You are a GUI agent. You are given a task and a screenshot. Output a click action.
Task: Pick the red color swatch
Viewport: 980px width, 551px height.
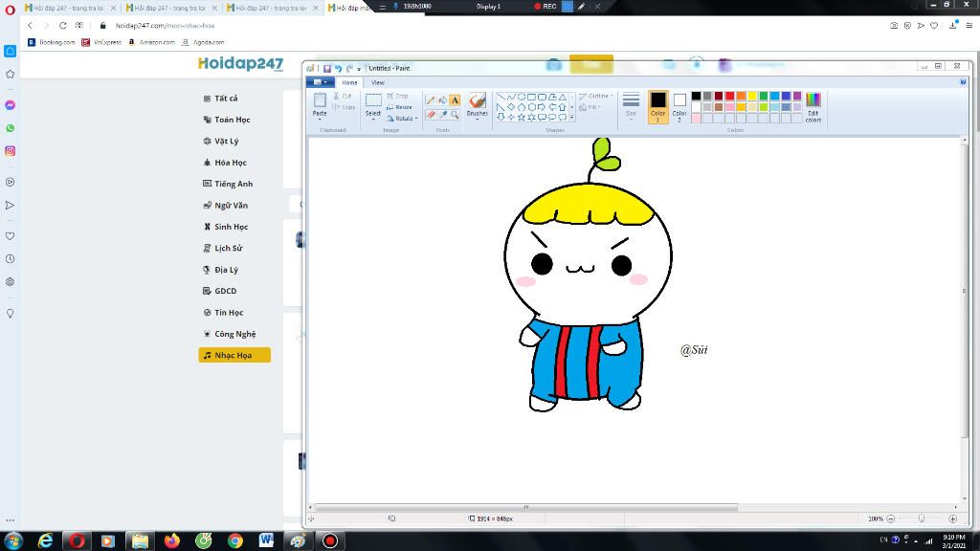click(729, 96)
